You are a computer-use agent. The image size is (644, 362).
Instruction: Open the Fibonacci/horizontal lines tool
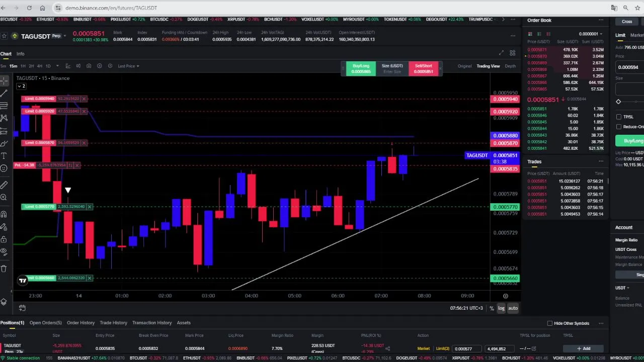pyautogui.click(x=4, y=105)
